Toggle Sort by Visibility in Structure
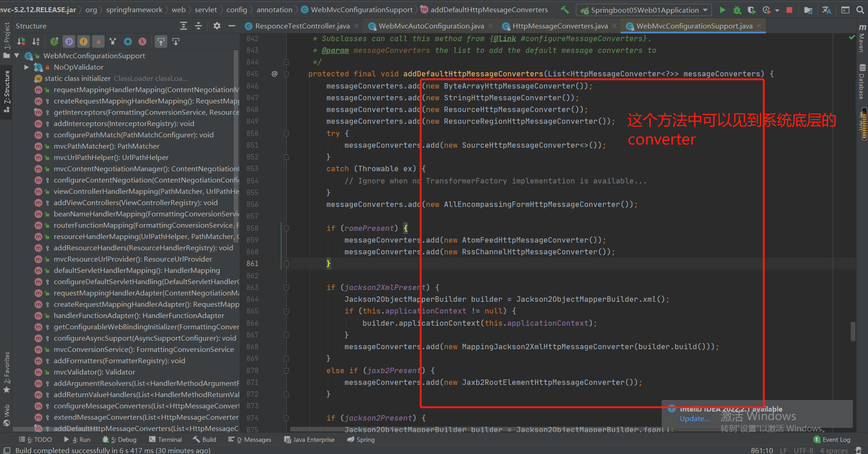 (x=21, y=42)
